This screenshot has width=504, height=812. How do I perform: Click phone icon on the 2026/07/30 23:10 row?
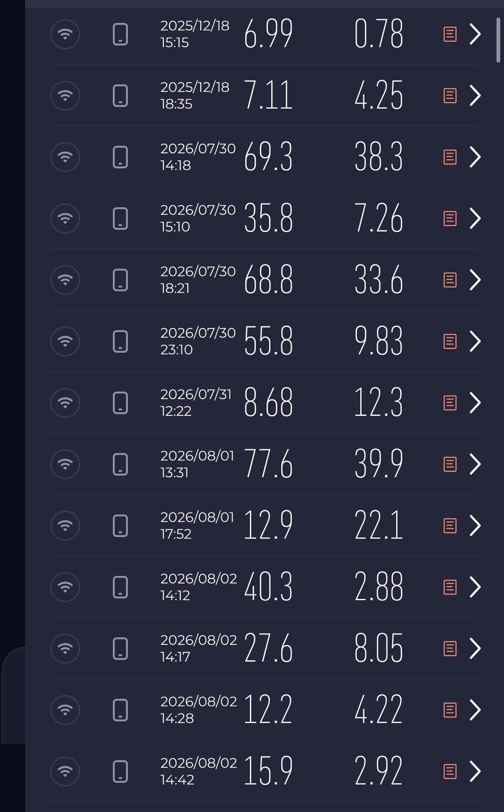pyautogui.click(x=121, y=341)
